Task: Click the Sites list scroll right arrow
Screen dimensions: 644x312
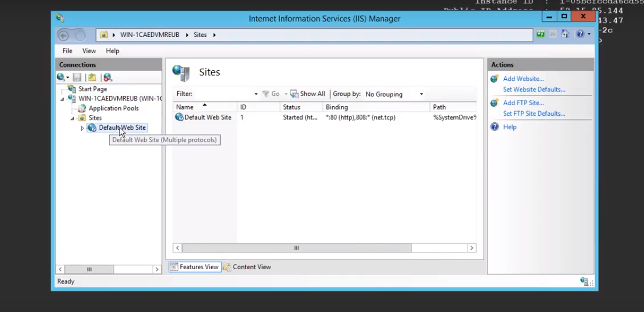Action: [471, 248]
